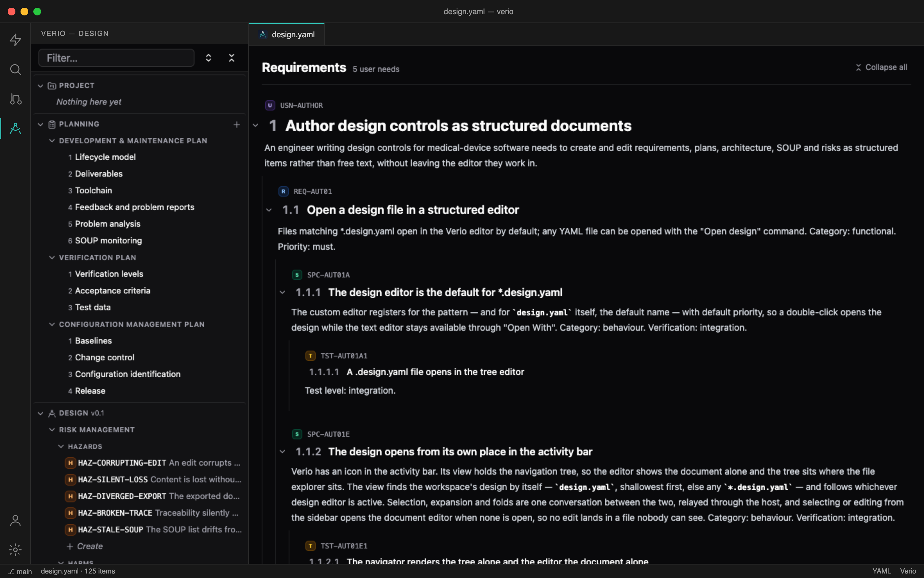Click heading 'A .design.yaml file opens in the tree editor'
This screenshot has height=578, width=924.
[435, 372]
